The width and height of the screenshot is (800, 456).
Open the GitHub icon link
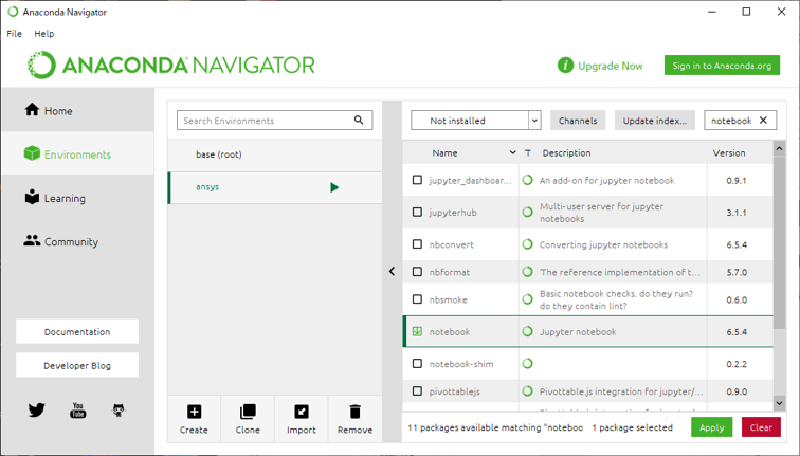118,410
